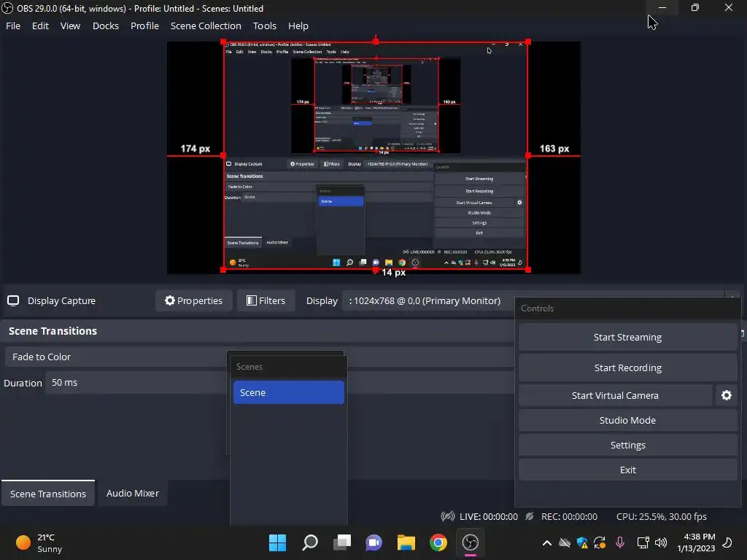Click the preview canvas display capture
The image size is (747, 560).
[x=376, y=155]
